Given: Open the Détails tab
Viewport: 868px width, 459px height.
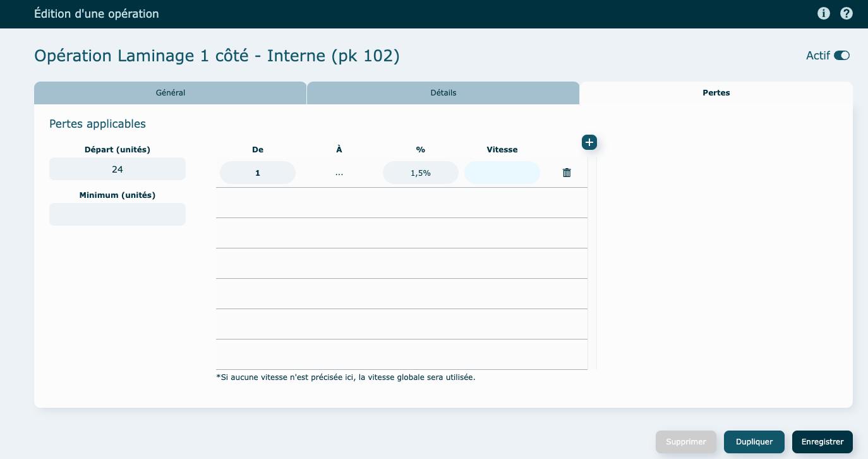Looking at the screenshot, I should coord(443,93).
